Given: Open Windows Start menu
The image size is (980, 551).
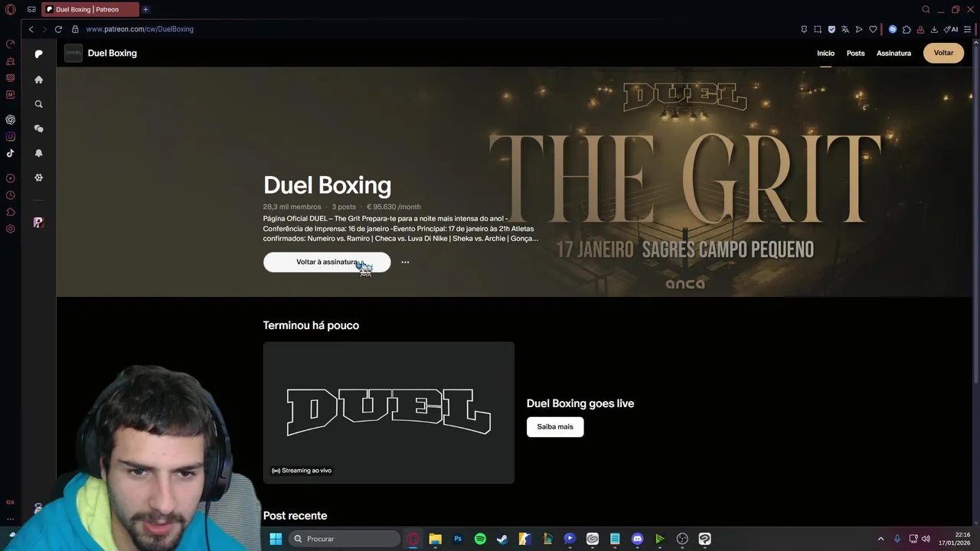Looking at the screenshot, I should point(276,539).
